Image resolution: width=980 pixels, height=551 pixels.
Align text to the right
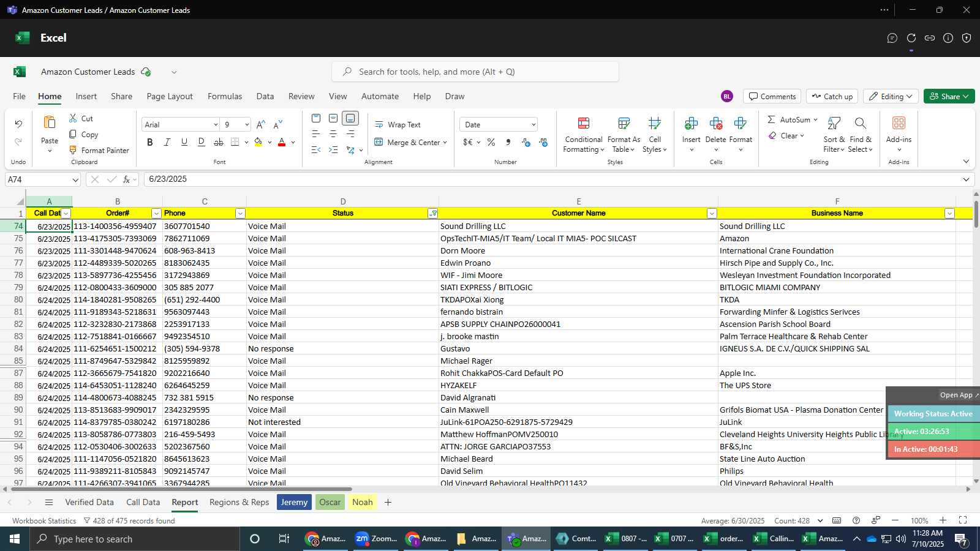click(x=350, y=134)
